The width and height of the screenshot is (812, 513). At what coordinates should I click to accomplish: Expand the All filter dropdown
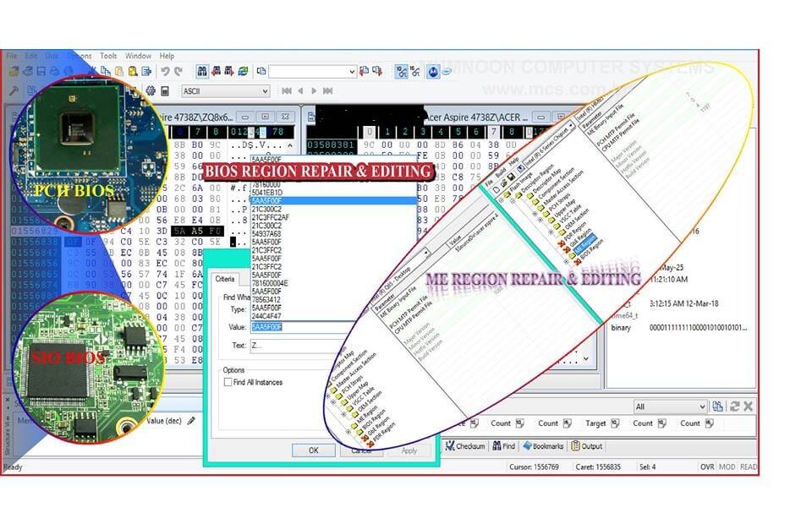(x=702, y=407)
